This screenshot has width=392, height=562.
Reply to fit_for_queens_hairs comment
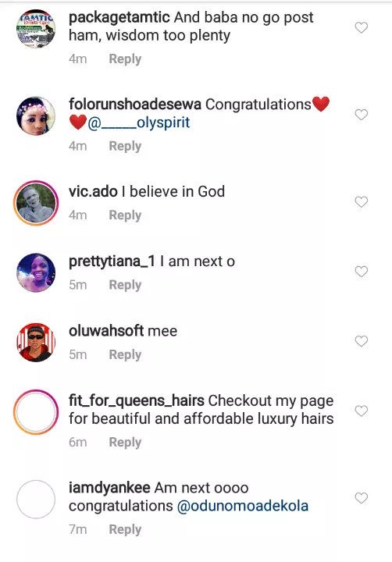pos(125,442)
